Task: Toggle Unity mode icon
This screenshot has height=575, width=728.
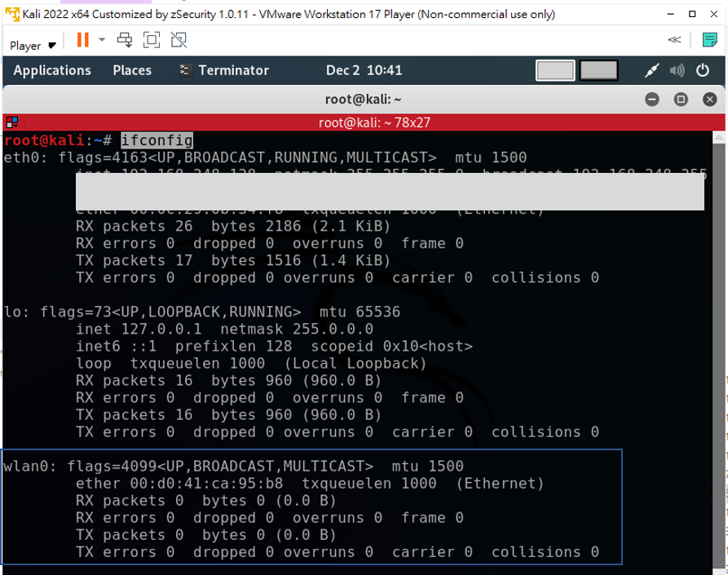Action: pyautogui.click(x=178, y=40)
